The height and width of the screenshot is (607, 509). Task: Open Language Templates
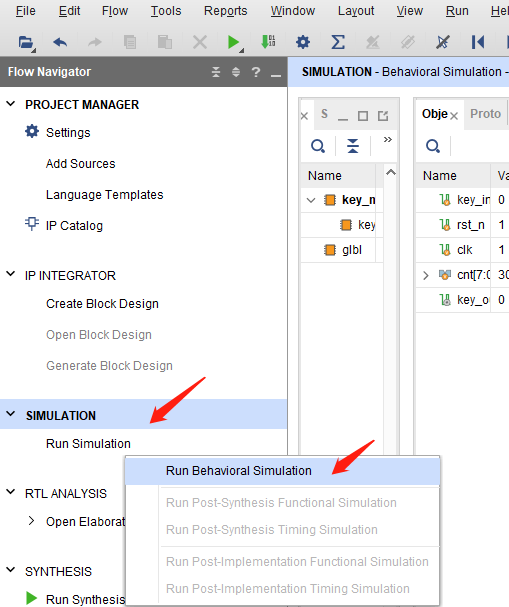(105, 195)
